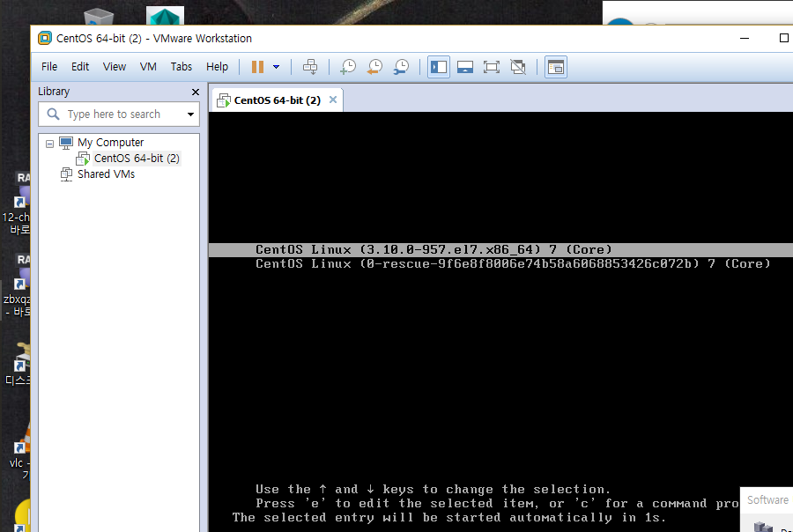Send Ctrl+Alt+Del to the virtual machine

[x=310, y=67]
